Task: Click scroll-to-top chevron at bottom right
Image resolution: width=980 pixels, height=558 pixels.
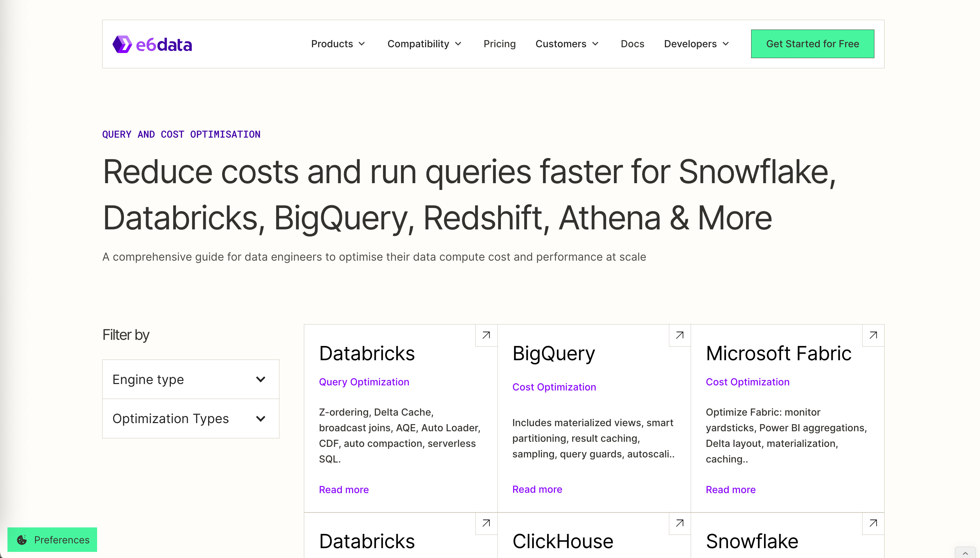Action: [x=965, y=553]
